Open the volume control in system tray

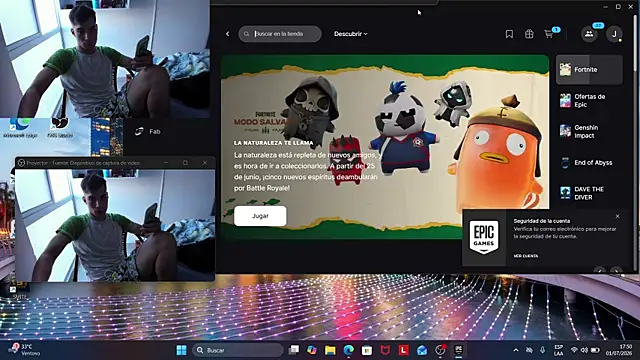point(584,350)
